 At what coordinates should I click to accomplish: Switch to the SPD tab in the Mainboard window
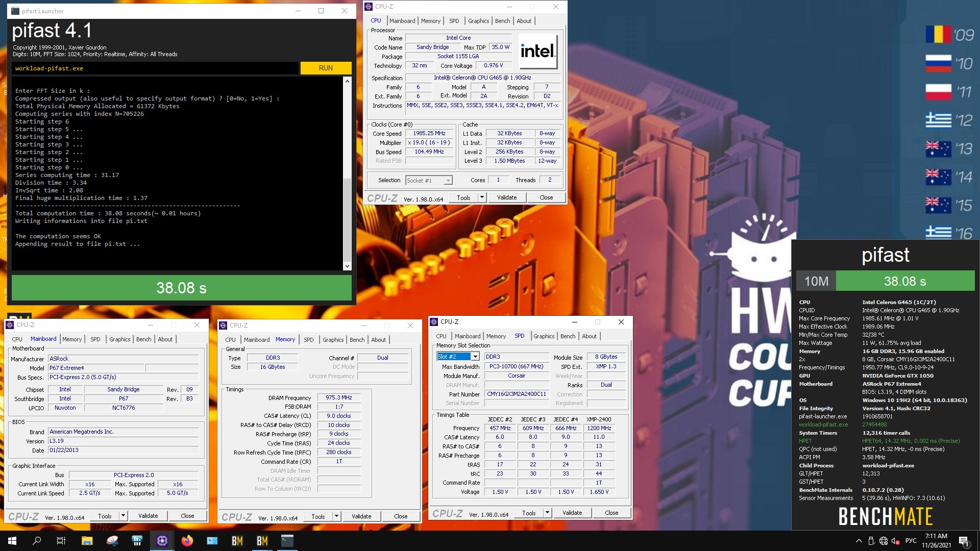click(95, 339)
